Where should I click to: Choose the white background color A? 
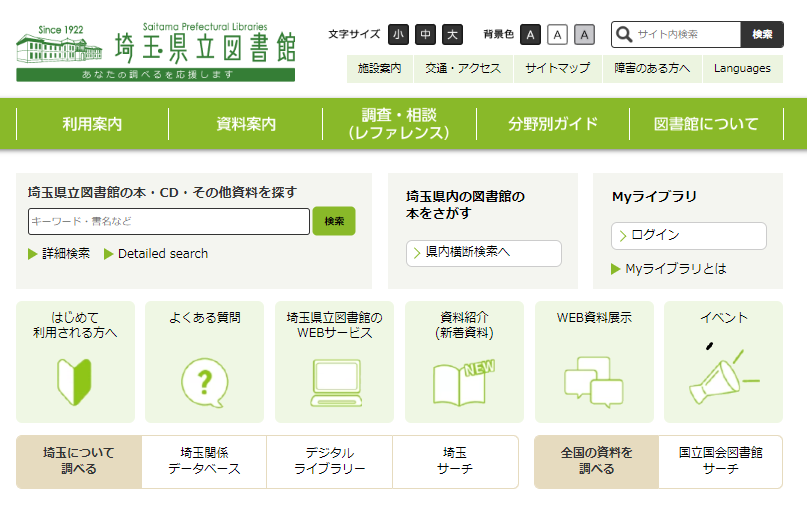point(557,34)
